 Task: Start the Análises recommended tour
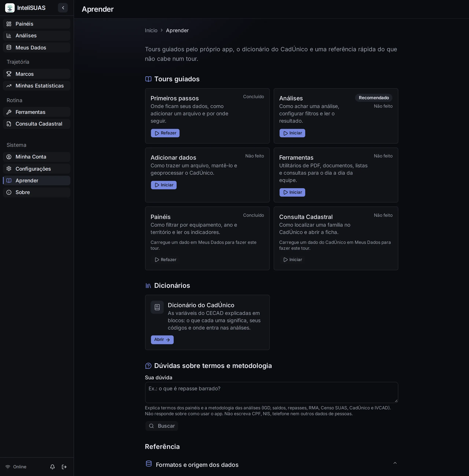(x=292, y=133)
